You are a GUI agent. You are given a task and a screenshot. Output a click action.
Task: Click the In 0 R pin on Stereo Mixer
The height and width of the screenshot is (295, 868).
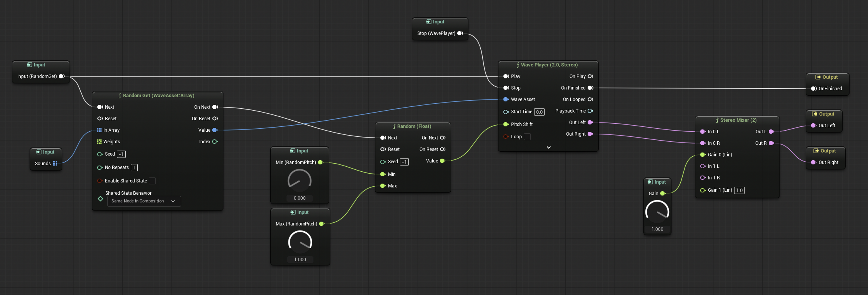(x=703, y=143)
